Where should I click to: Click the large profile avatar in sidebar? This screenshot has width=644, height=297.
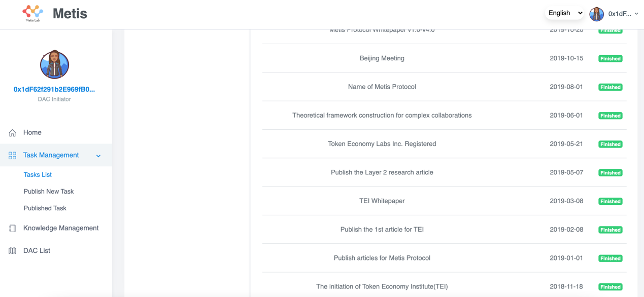(x=54, y=64)
